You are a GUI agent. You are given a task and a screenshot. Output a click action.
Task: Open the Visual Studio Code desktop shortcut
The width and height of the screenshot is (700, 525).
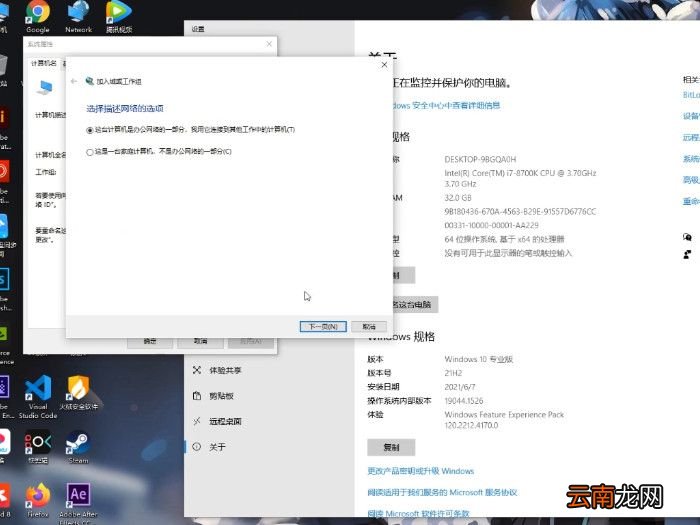pos(38,396)
